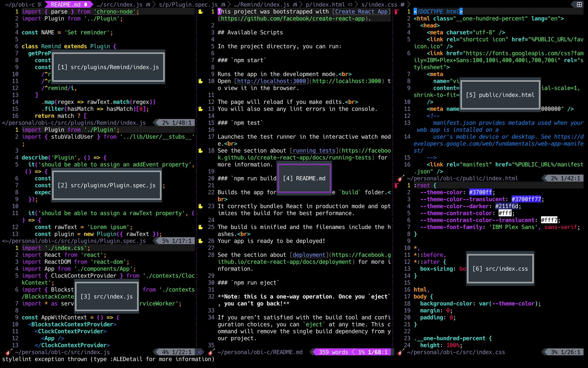Follow the 'running tests' link

[x=314, y=151]
